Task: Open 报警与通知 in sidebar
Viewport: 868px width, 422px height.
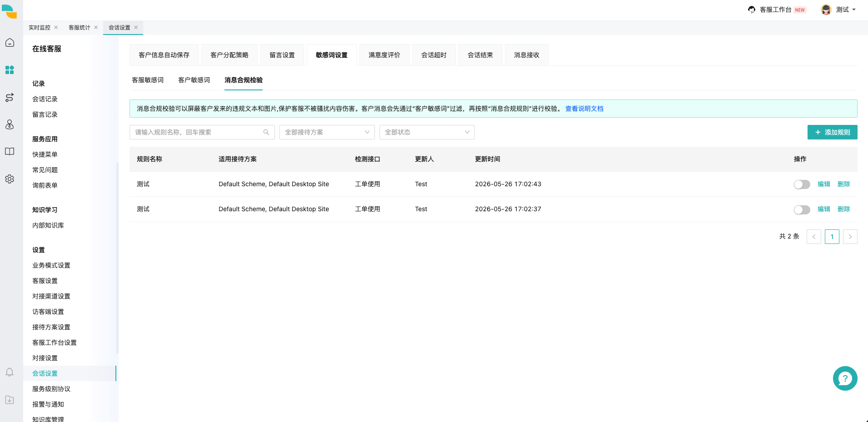Action: tap(48, 404)
